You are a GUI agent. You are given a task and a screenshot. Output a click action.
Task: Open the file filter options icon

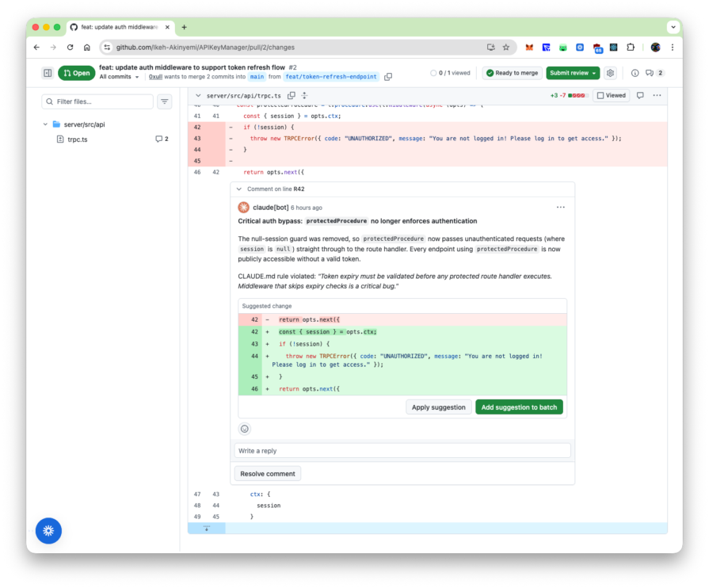click(164, 101)
